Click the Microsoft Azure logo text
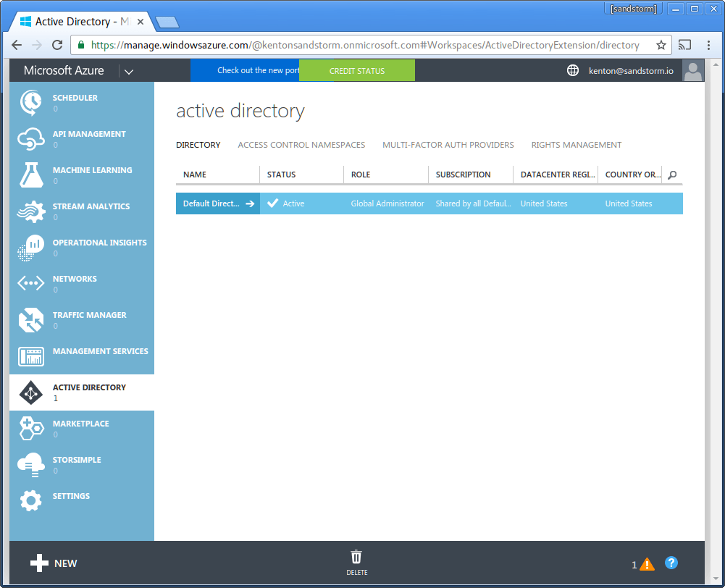 tap(64, 70)
